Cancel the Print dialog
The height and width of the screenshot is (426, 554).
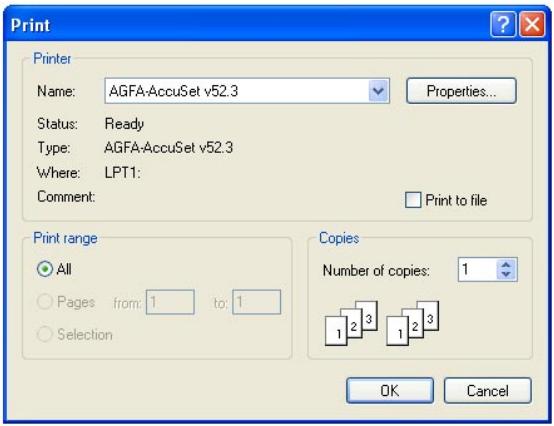pyautogui.click(x=488, y=391)
